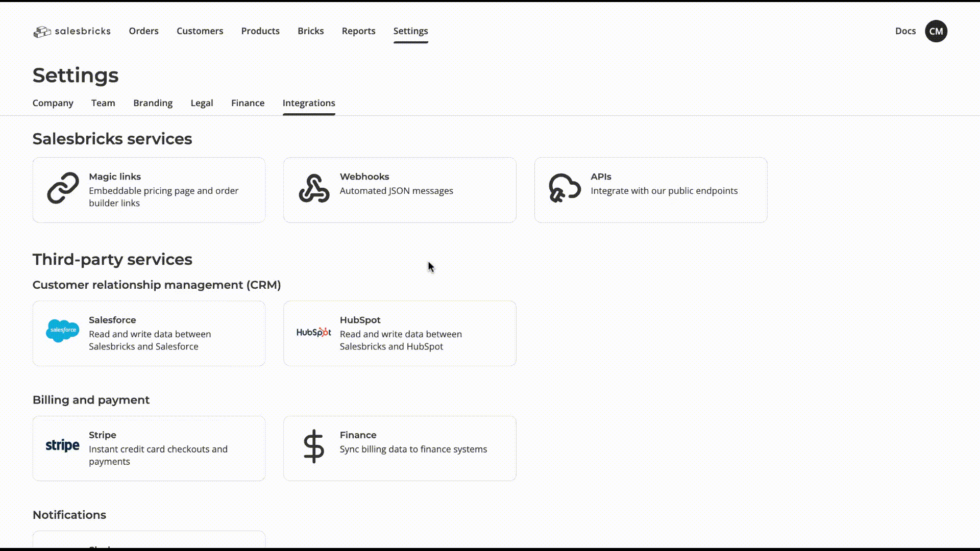The width and height of the screenshot is (980, 551).
Task: Click the APIs cloud plug icon
Action: [565, 188]
